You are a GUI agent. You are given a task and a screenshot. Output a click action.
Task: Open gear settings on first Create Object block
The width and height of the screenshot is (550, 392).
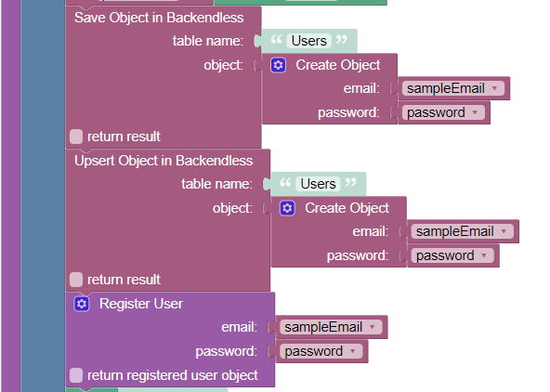pyautogui.click(x=278, y=65)
